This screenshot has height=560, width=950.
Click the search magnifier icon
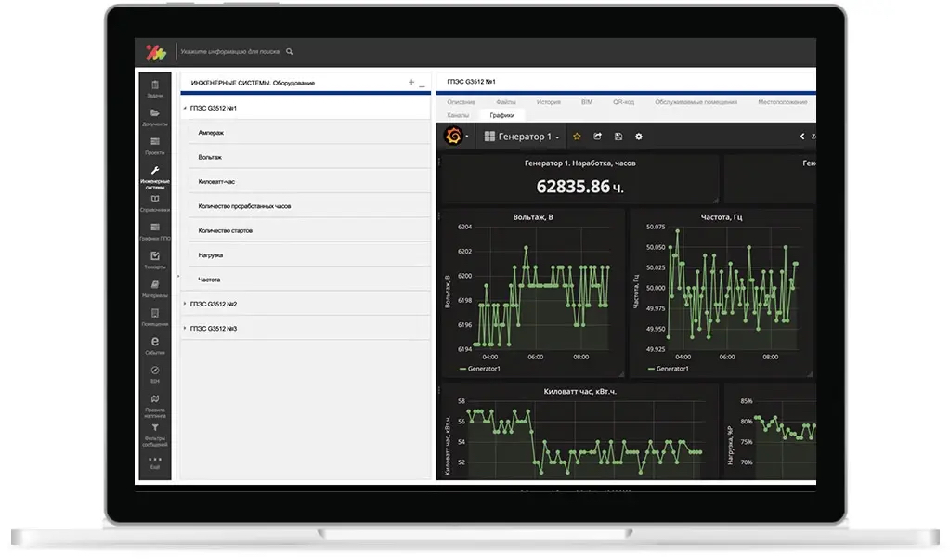pos(290,52)
